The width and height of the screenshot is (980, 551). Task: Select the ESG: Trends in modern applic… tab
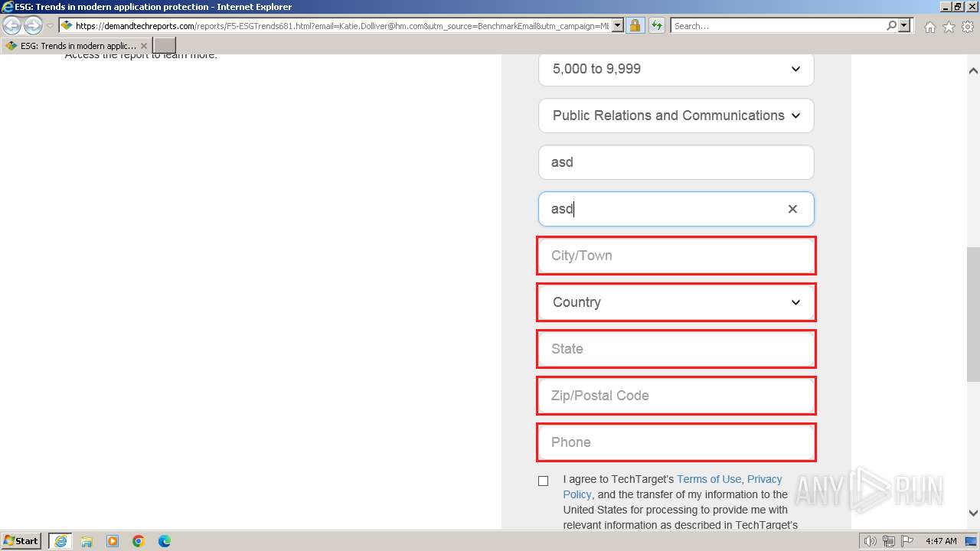tap(77, 46)
